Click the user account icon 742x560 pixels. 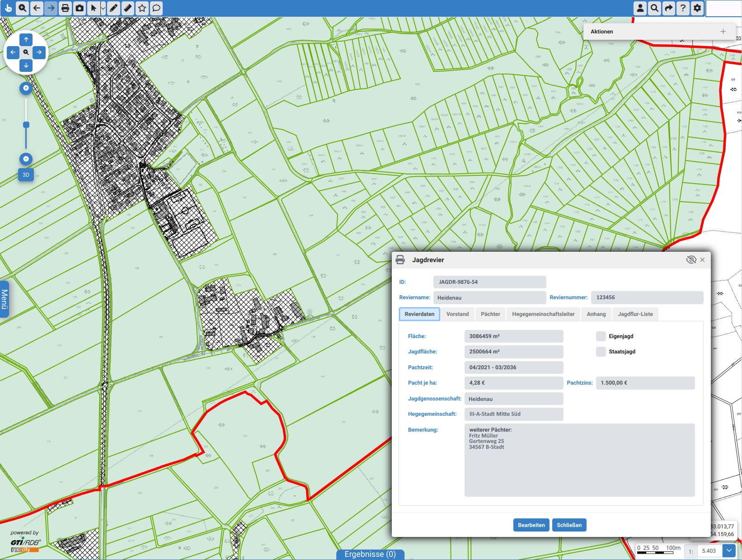pos(640,8)
